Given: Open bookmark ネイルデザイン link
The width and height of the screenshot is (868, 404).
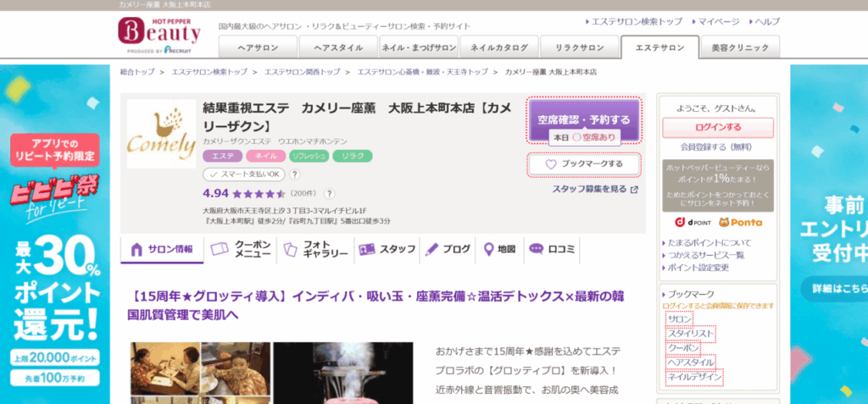Looking at the screenshot, I should (695, 377).
